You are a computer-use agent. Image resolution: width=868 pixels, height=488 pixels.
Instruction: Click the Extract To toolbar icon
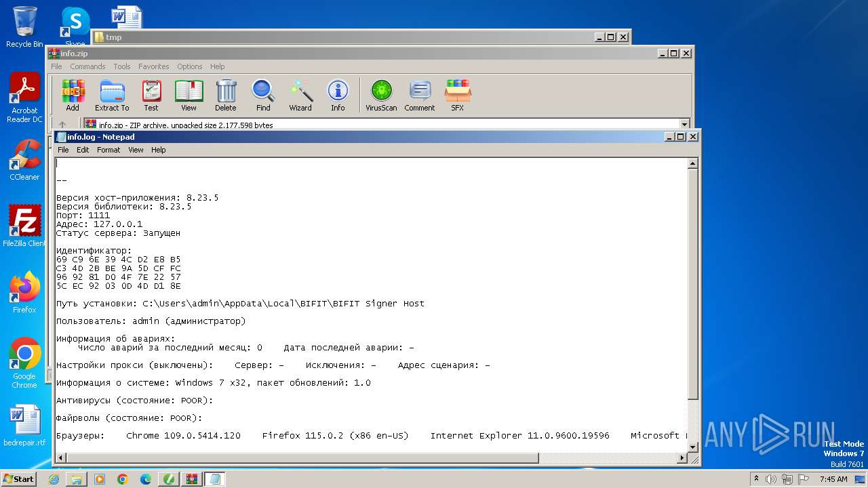point(112,96)
